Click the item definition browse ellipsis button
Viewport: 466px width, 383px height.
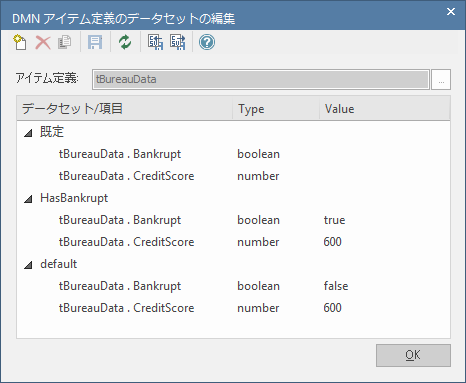(x=441, y=79)
